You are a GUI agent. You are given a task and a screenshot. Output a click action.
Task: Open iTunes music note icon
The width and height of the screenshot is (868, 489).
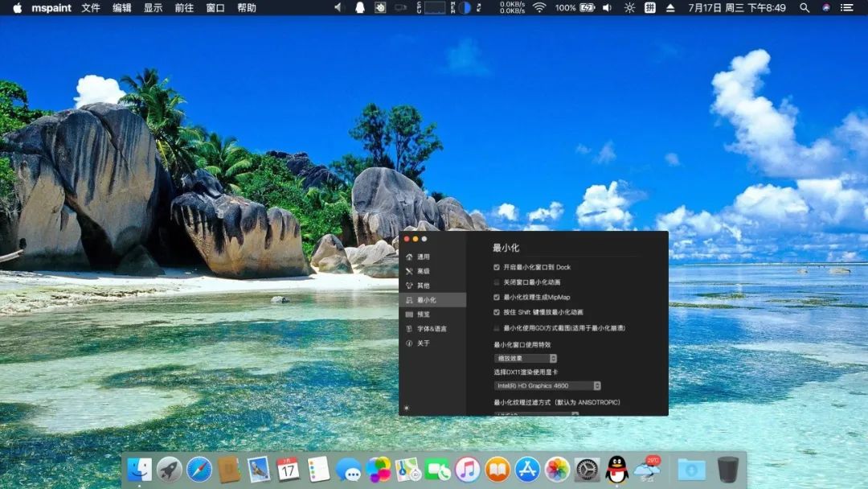(468, 471)
